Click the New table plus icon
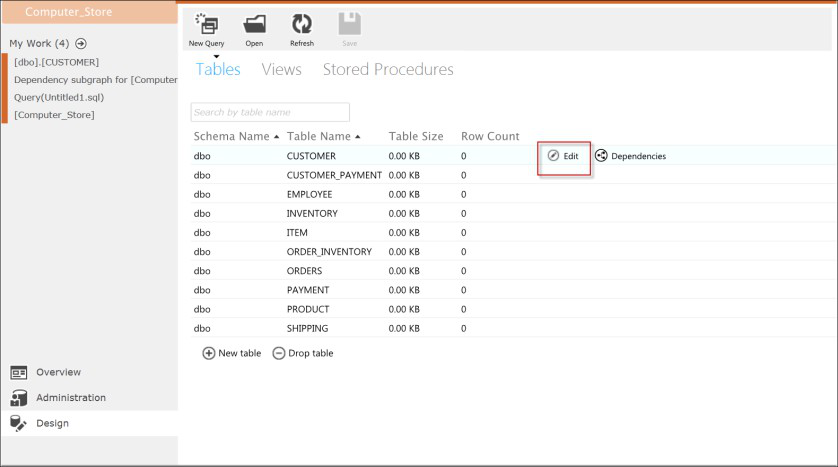 point(209,353)
